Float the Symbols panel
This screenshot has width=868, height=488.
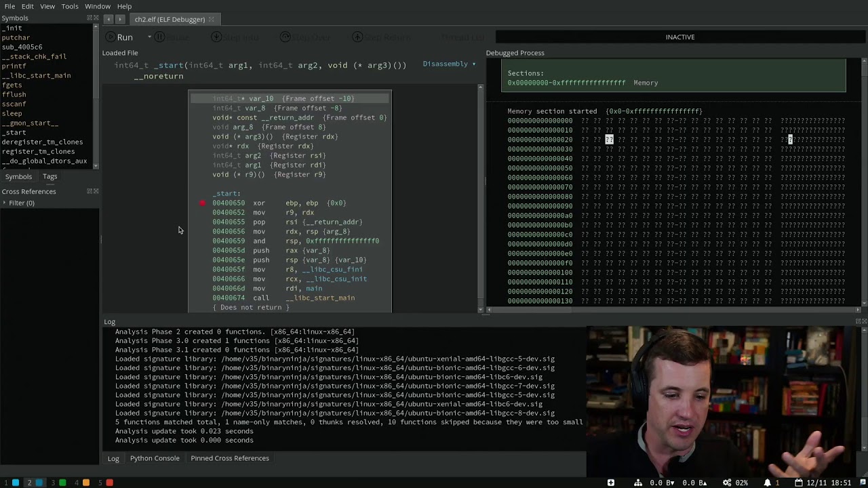click(x=89, y=18)
